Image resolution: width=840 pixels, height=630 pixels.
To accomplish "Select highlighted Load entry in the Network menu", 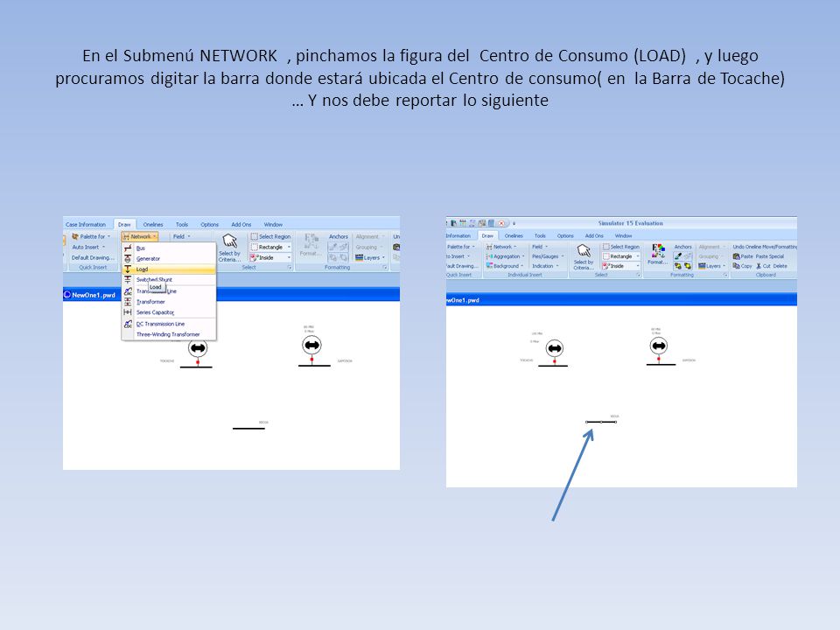I will (169, 269).
